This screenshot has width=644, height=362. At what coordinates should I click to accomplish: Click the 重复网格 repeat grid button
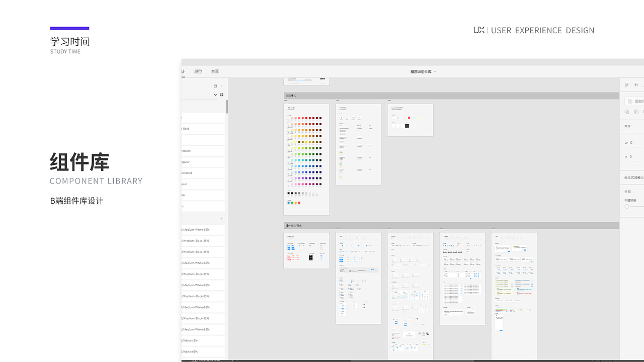634,102
